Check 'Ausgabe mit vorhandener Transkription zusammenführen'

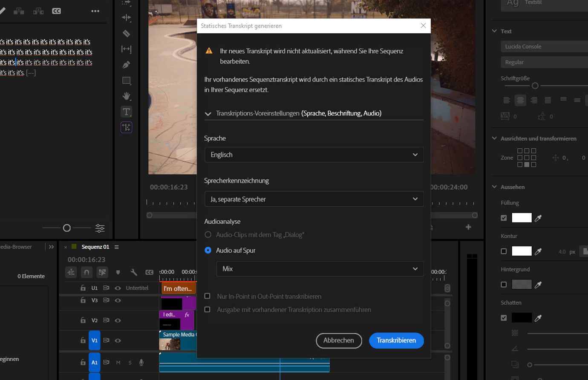pos(208,310)
